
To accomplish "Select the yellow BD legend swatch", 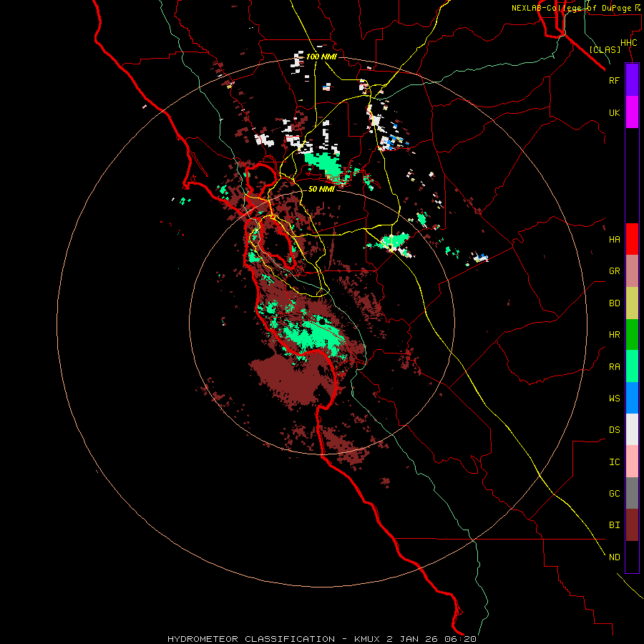I will pos(632,303).
